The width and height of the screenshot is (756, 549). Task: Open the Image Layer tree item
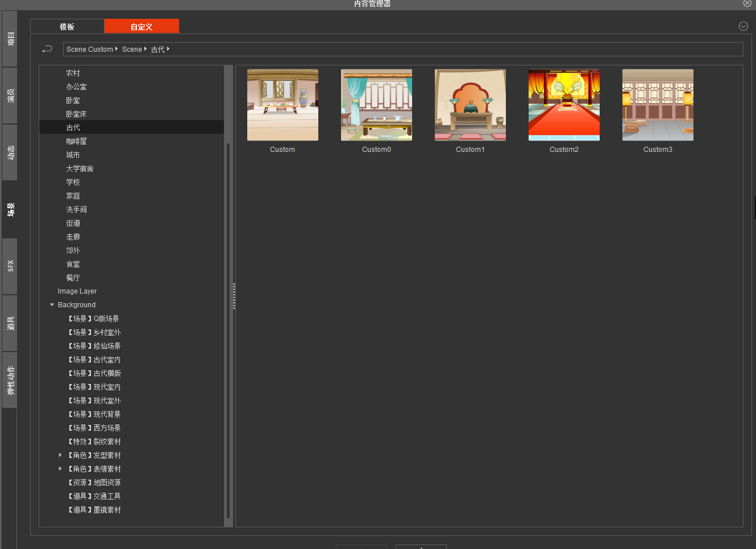pyautogui.click(x=77, y=291)
